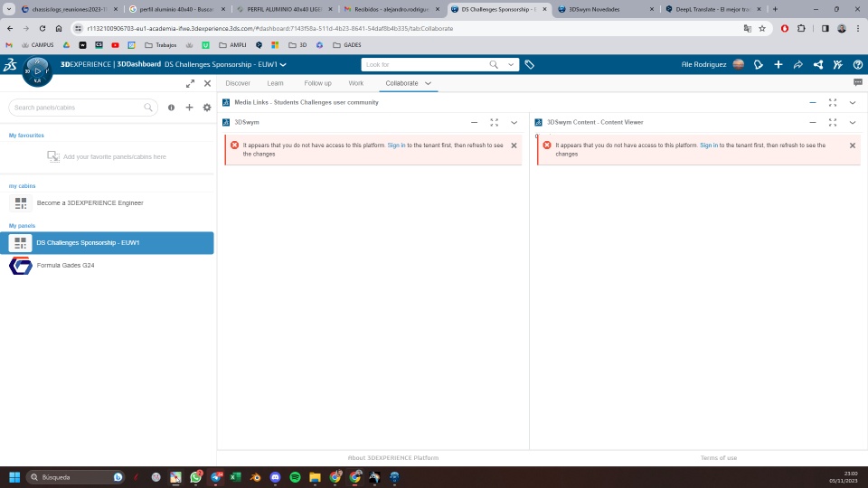Expand the dashboard side panel
Viewport: 868px width, 488px height.
coord(190,83)
